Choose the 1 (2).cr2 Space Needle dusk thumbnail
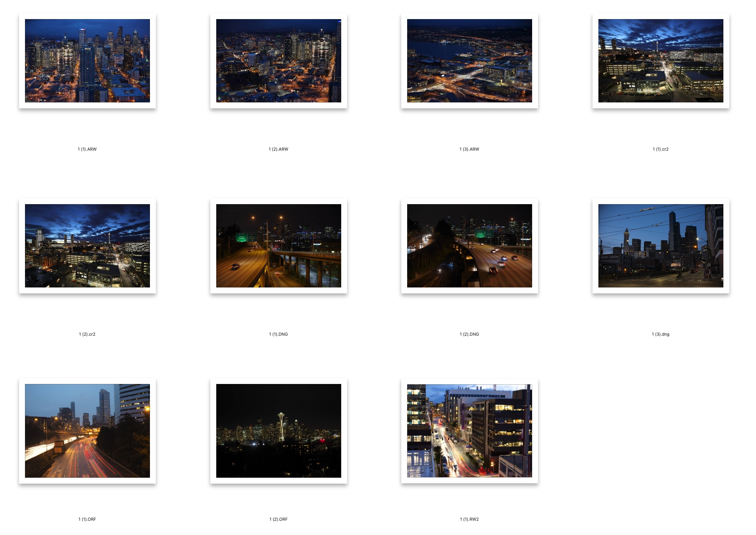The width and height of the screenshot is (756, 535). pyautogui.click(x=87, y=246)
